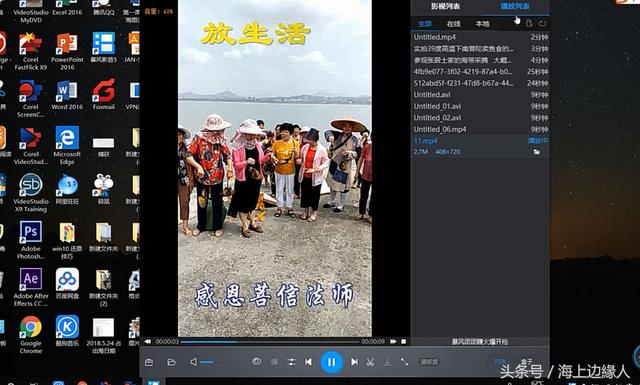Toggle the eye icon in the control bar
This screenshot has width=640, height=385.
click(x=256, y=362)
